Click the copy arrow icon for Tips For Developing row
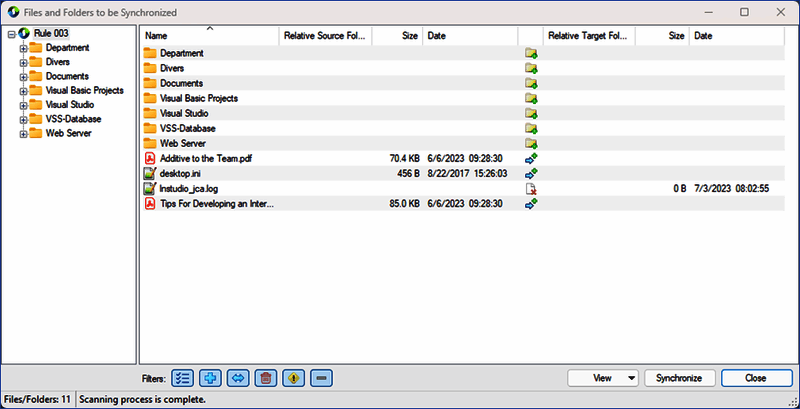The image size is (800, 409). tap(531, 203)
